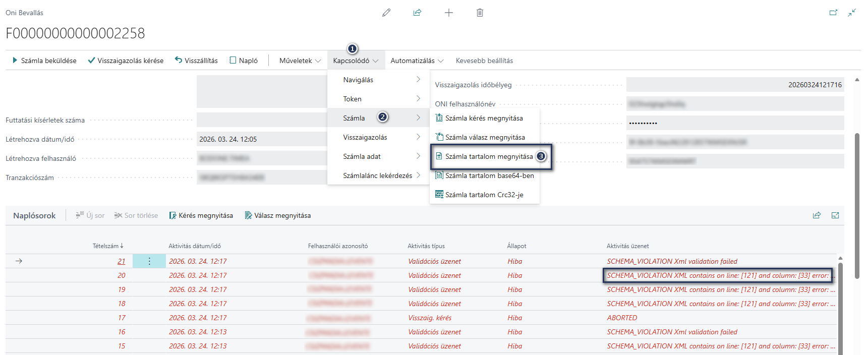Click the edit pencil icon
Image resolution: width=868 pixels, height=355 pixels.
coord(386,13)
